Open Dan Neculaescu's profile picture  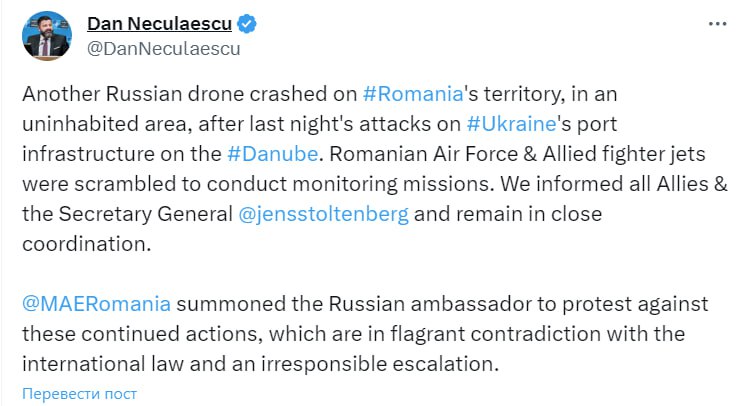coord(49,34)
